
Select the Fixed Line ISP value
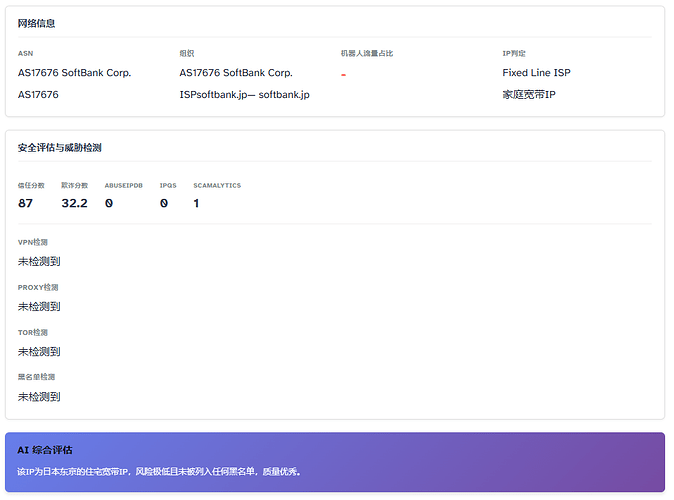pyautogui.click(x=536, y=73)
